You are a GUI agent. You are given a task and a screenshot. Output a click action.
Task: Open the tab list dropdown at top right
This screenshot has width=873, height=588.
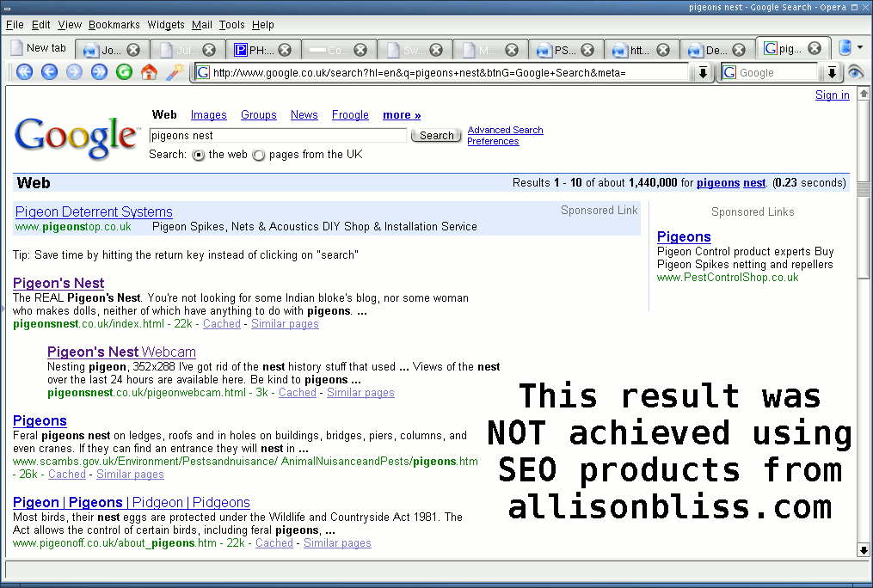click(860, 47)
